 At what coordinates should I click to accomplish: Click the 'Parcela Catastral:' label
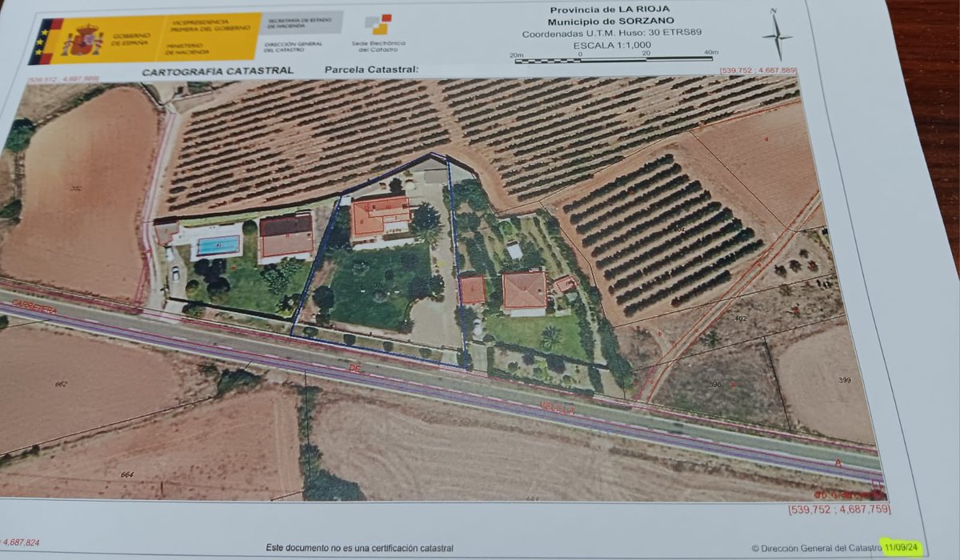coord(371,70)
